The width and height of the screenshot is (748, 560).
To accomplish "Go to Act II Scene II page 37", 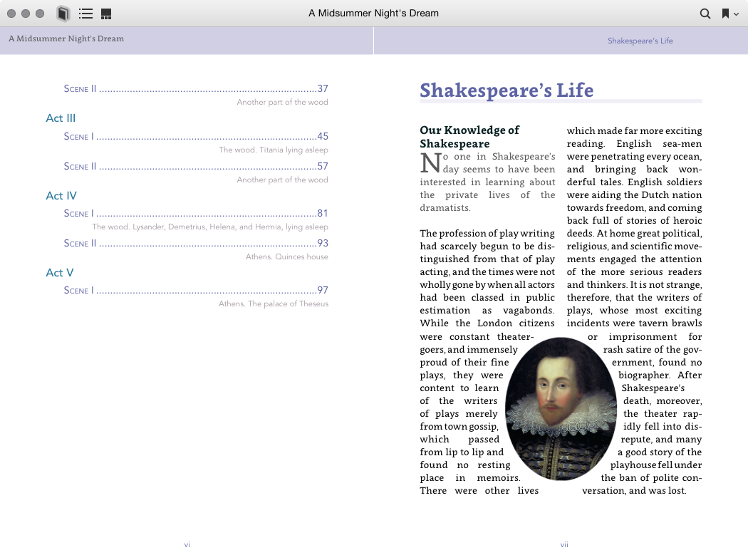I will point(196,88).
